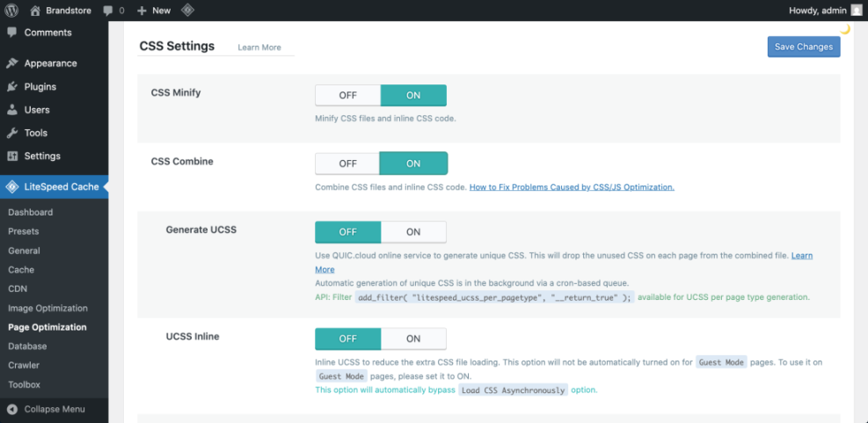Click the admin avatar icon
Viewport: 868px width, 423px height.
(856, 10)
